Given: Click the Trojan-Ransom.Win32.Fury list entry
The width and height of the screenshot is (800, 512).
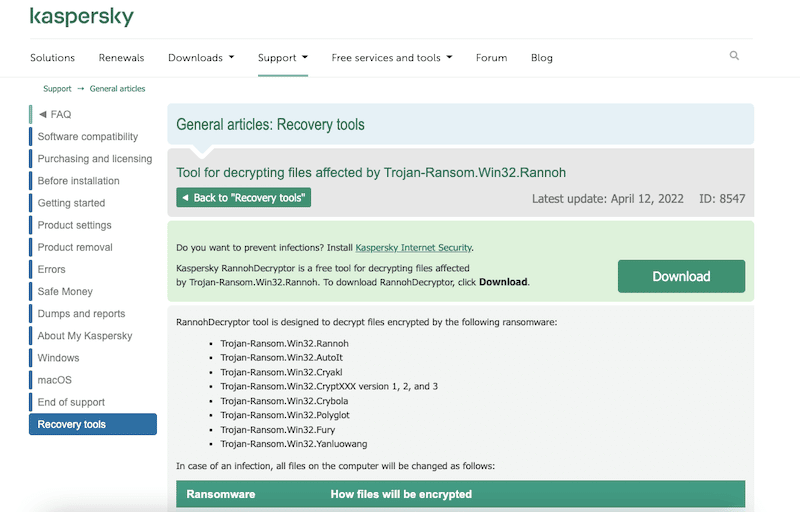Looking at the screenshot, I should 278,429.
